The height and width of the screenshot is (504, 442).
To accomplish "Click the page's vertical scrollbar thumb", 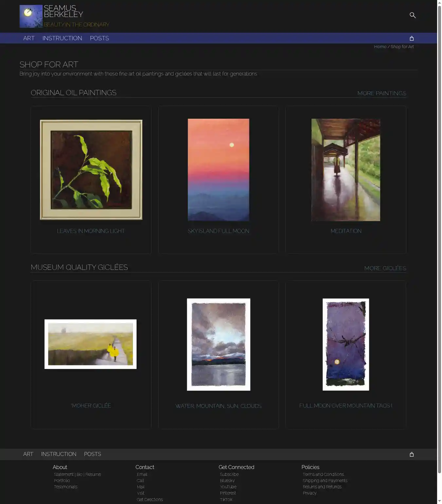I will click(x=439, y=239).
